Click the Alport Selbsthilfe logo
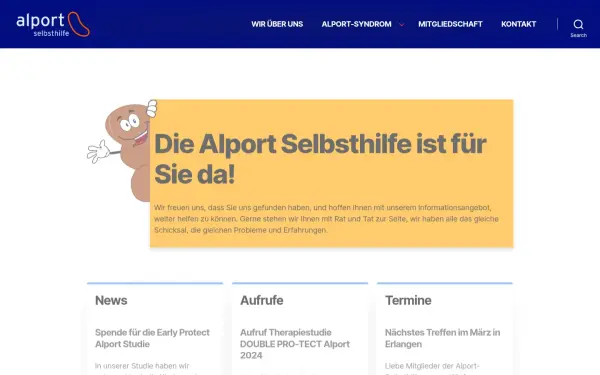Viewport: 600px width, 375px height. click(53, 24)
